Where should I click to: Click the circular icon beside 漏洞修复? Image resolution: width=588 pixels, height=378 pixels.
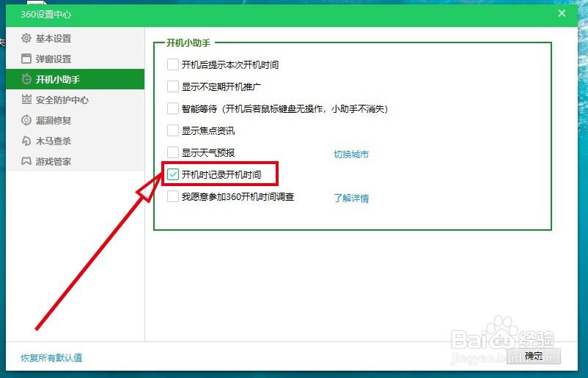click(26, 120)
